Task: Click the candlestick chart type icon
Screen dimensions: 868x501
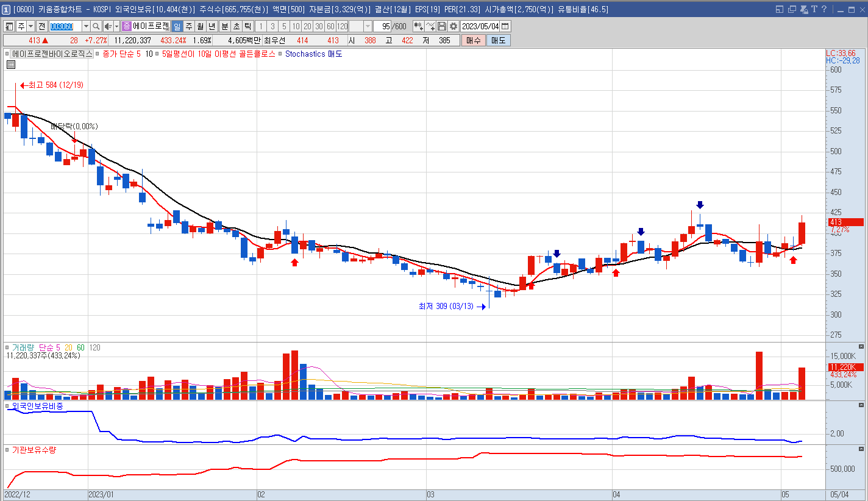Action: pos(419,26)
